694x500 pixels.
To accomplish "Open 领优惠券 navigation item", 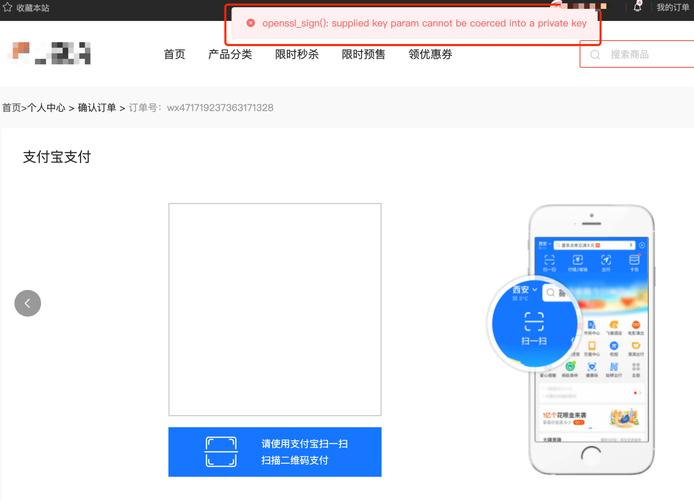I will 430,54.
